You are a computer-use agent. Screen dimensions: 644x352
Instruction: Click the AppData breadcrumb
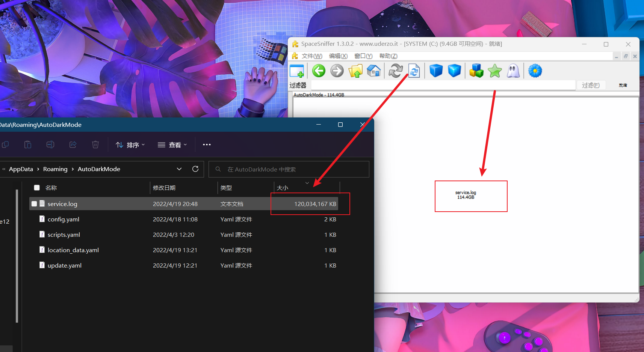pyautogui.click(x=21, y=169)
